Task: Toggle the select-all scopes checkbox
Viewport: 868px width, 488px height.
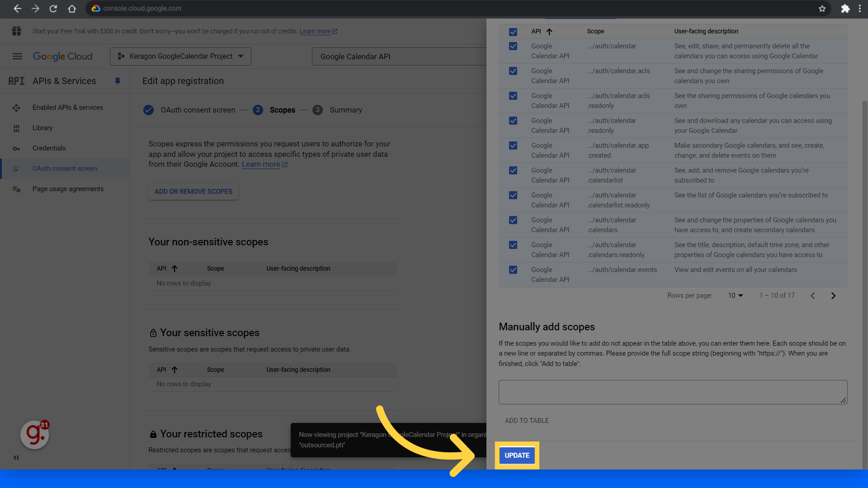Action: 513,32
